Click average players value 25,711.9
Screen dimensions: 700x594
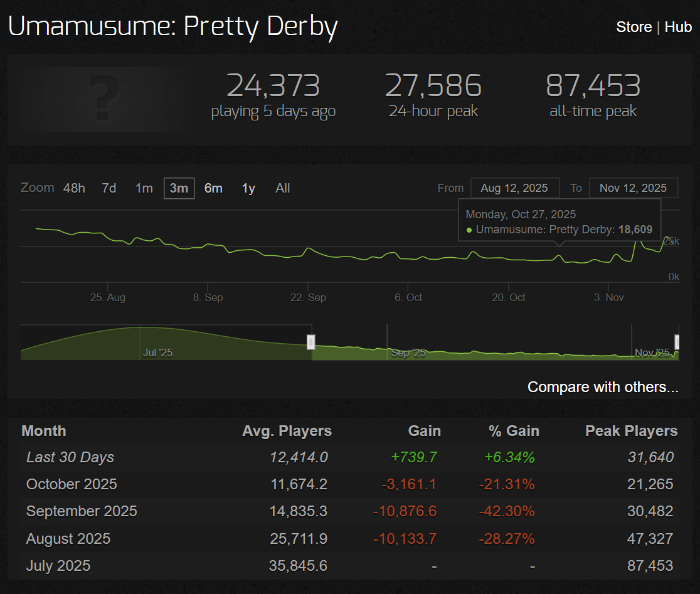[x=299, y=539]
